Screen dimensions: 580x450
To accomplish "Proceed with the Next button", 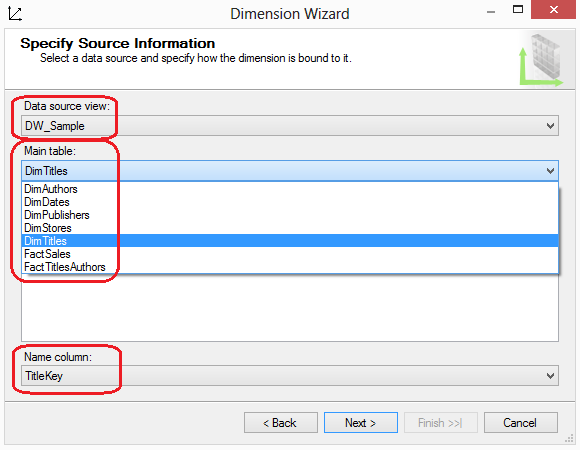I will 361,423.
